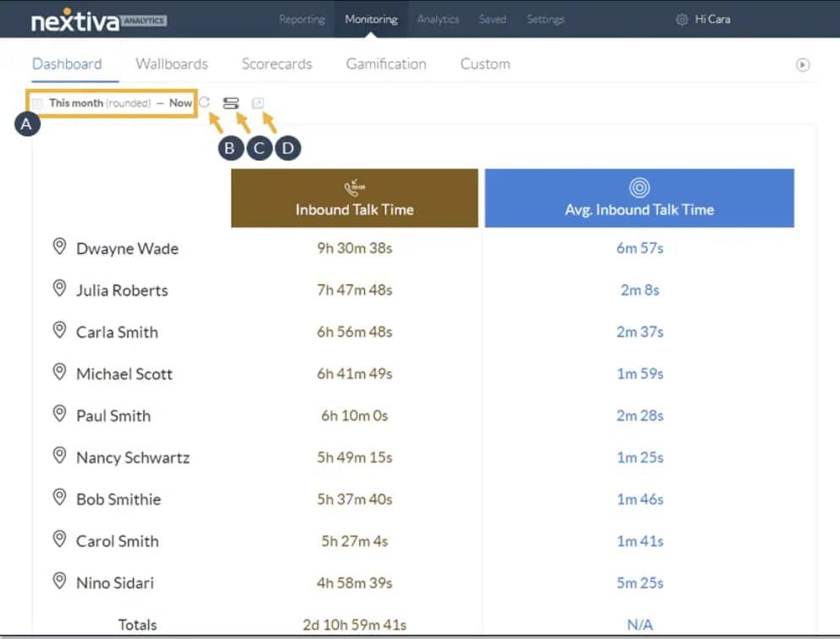The height and width of the screenshot is (639, 840).
Task: Switch to the Custom tab
Action: point(485,63)
